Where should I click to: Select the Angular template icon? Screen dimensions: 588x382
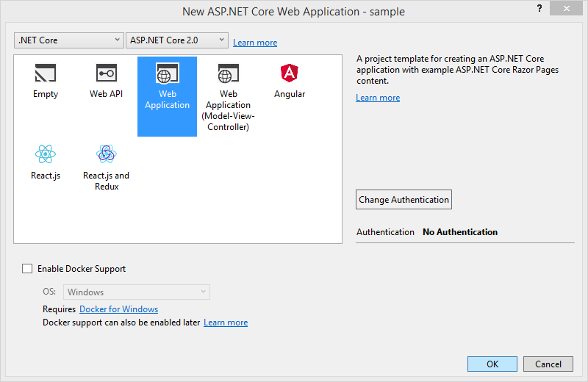(289, 73)
